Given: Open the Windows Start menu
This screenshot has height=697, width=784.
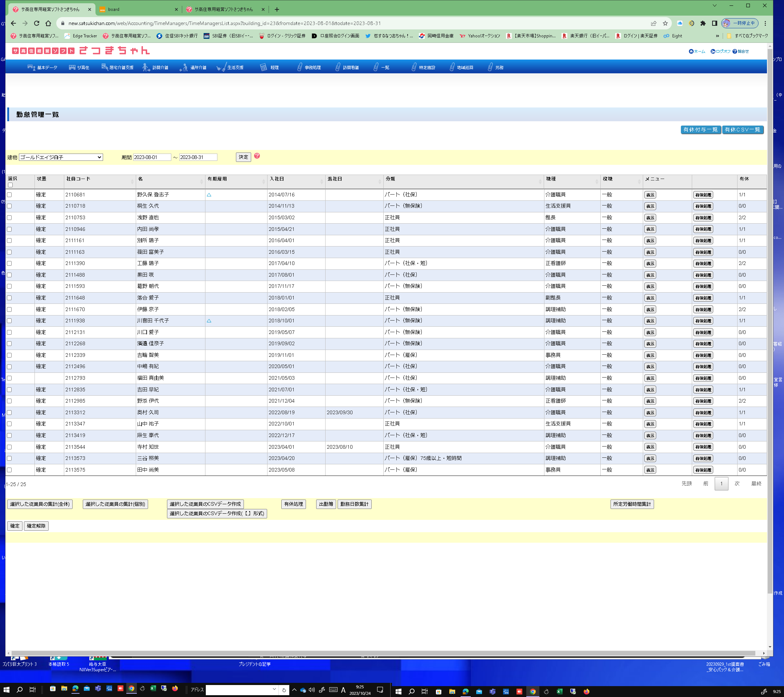Looking at the screenshot, I should 7,689.
